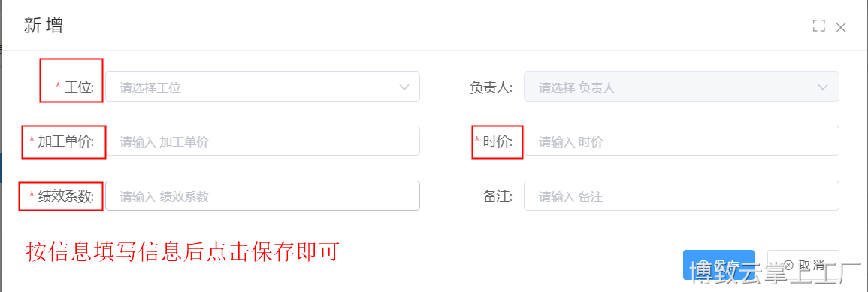Screen dimensions: 868x292
Task: Click the 新增 dialog title
Action: pyautogui.click(x=43, y=26)
